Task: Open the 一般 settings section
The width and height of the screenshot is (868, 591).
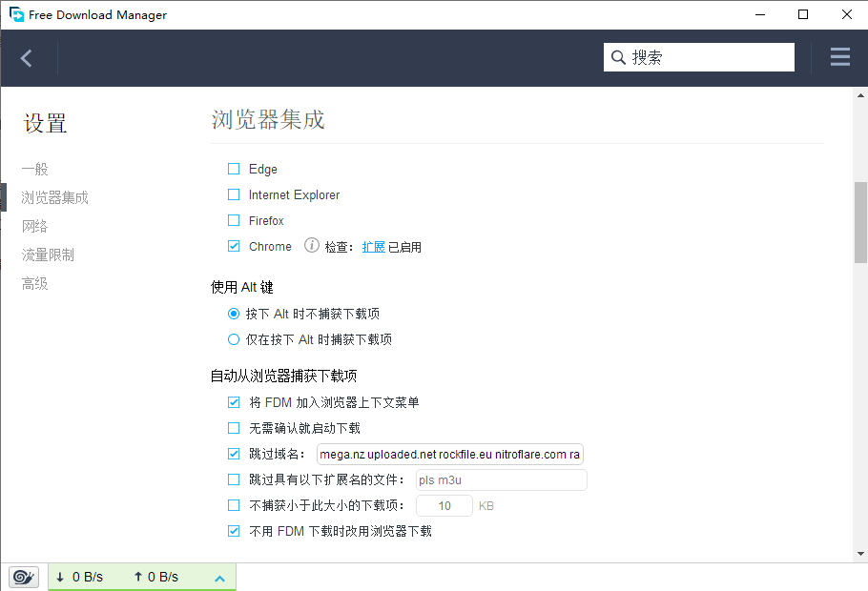Action: click(x=35, y=169)
